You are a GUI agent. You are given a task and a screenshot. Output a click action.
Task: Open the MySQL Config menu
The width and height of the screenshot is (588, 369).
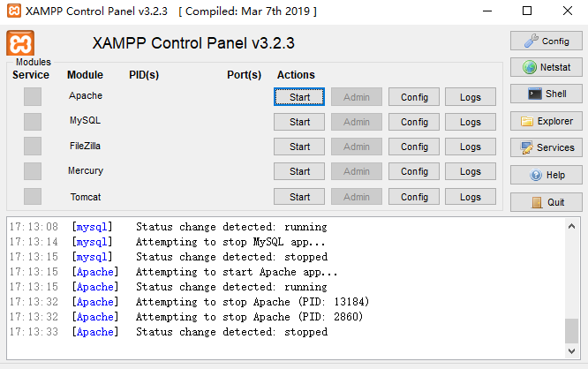(414, 122)
